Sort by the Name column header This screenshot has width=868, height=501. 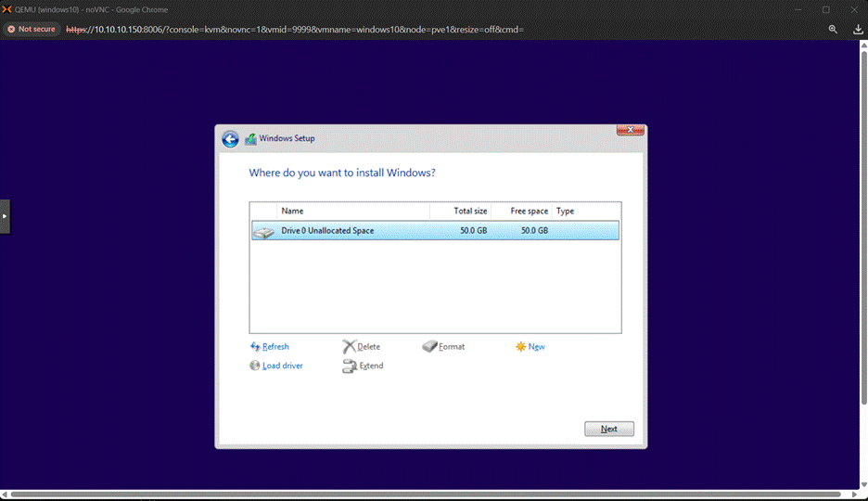352,212
